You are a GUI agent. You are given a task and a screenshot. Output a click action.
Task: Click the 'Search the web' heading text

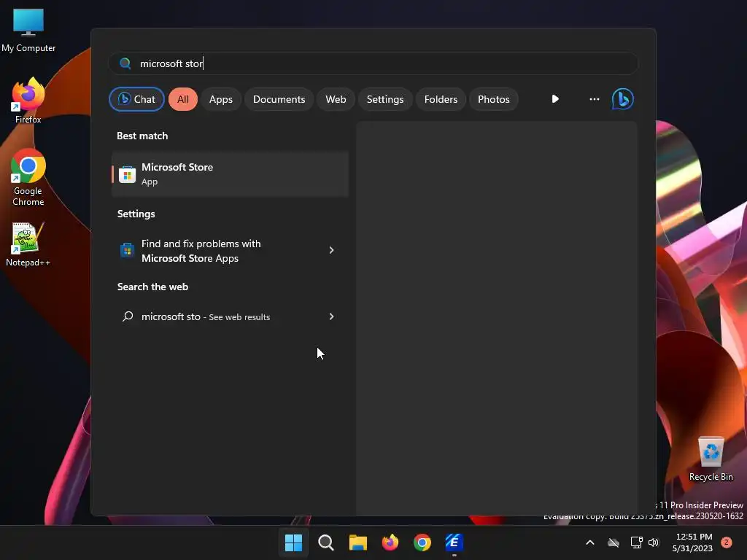click(x=152, y=287)
